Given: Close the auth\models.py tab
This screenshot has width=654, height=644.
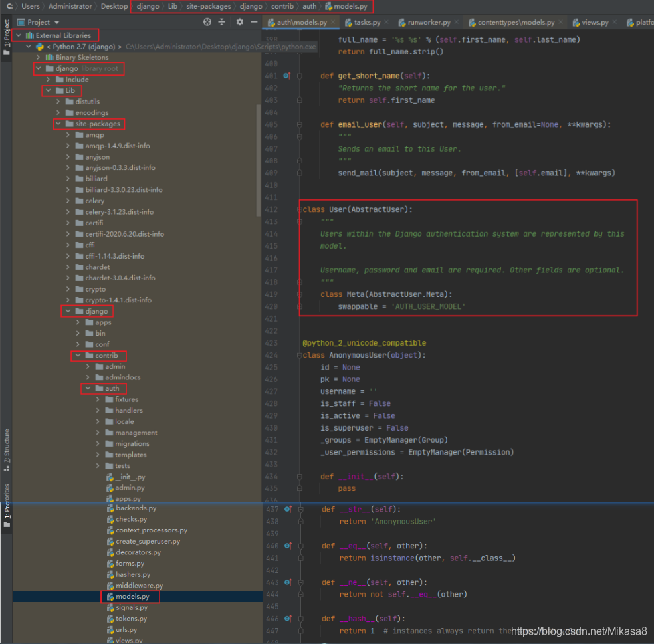Looking at the screenshot, I should [x=333, y=22].
